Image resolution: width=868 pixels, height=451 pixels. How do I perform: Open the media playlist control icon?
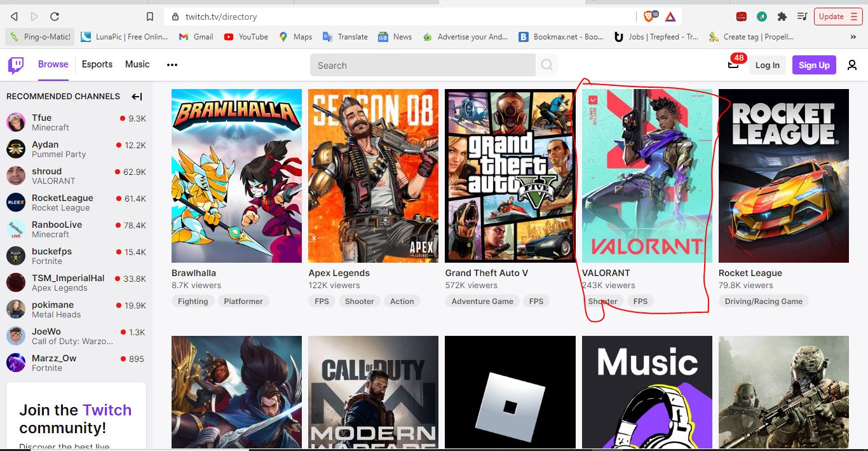click(x=803, y=17)
